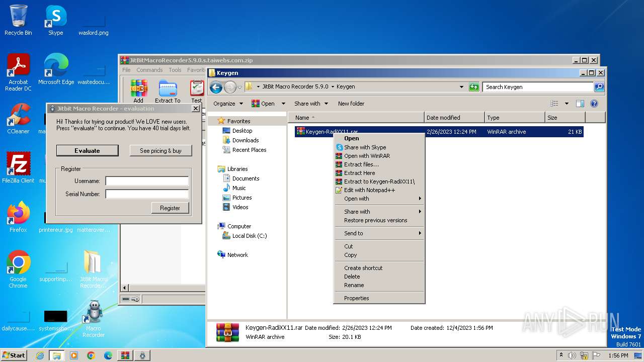Launch Firefox from desktop
This screenshot has width=644, height=362.
pos(18,217)
